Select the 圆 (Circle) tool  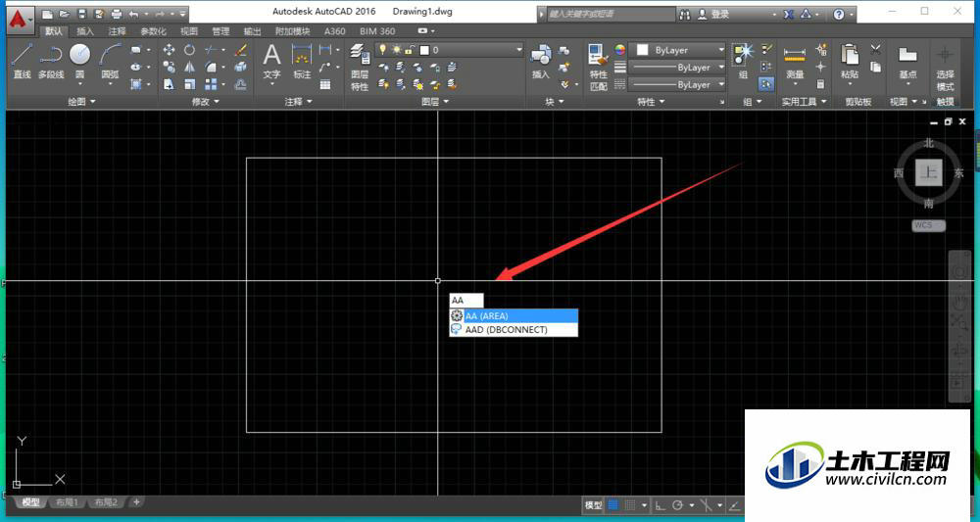pyautogui.click(x=80, y=61)
